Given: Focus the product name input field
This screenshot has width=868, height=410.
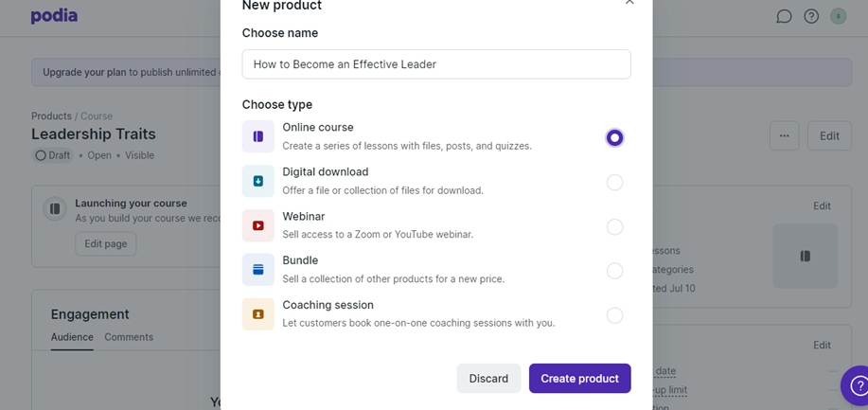Looking at the screenshot, I should [436, 64].
